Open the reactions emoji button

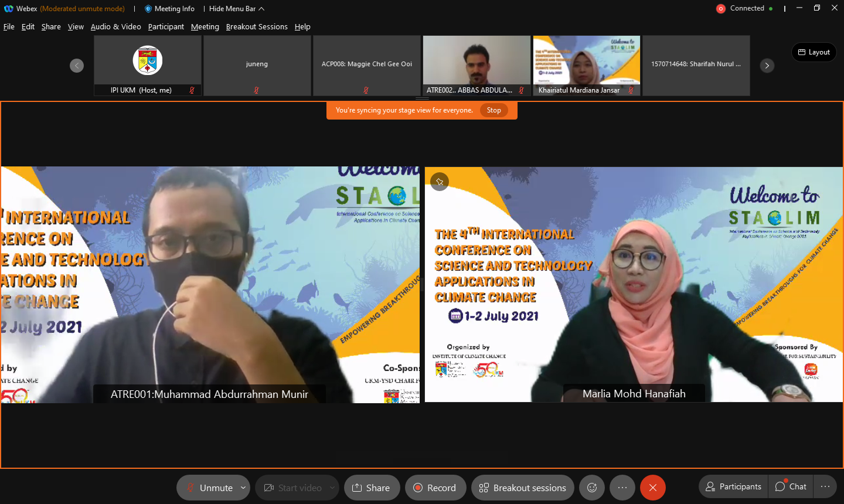click(592, 488)
